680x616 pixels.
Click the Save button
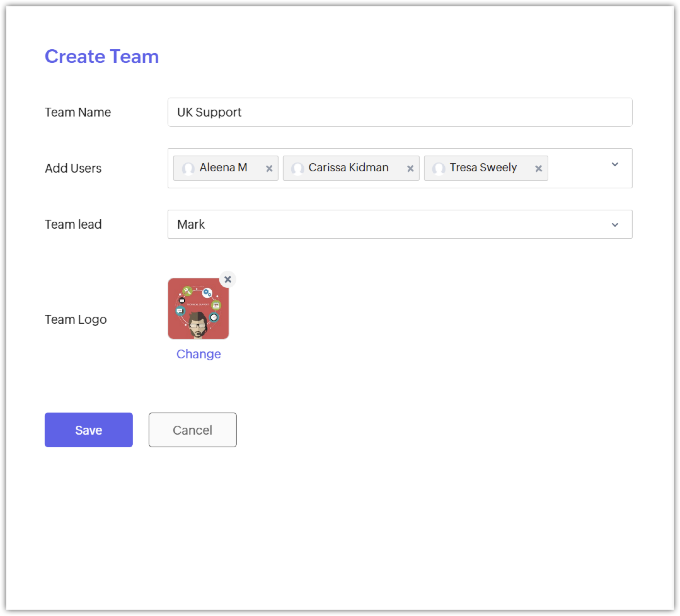(x=89, y=430)
